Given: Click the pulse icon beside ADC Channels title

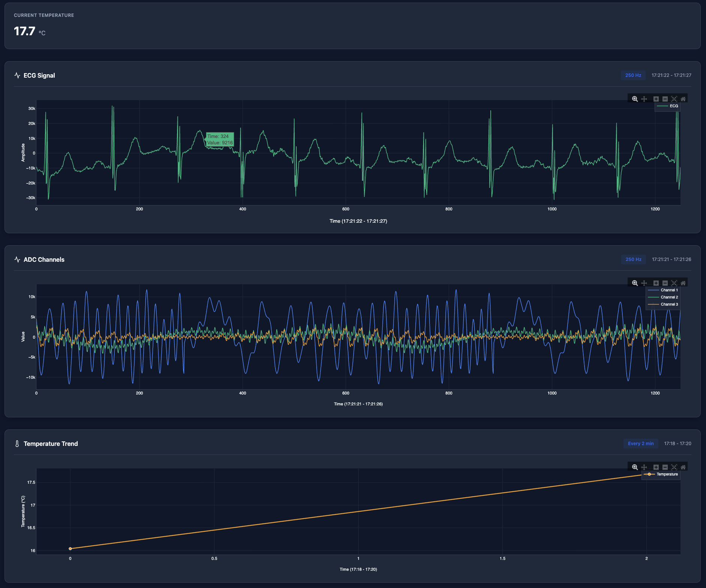Looking at the screenshot, I should [x=17, y=259].
